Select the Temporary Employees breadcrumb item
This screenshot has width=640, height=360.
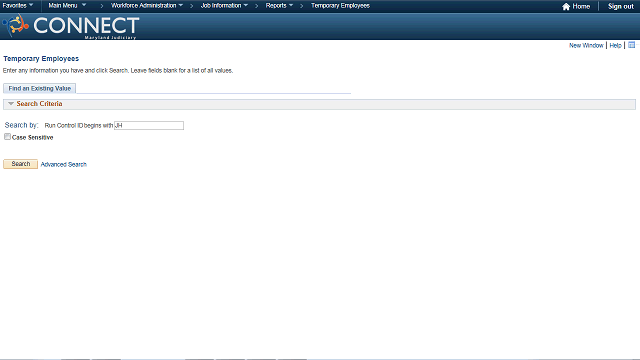(340, 5)
